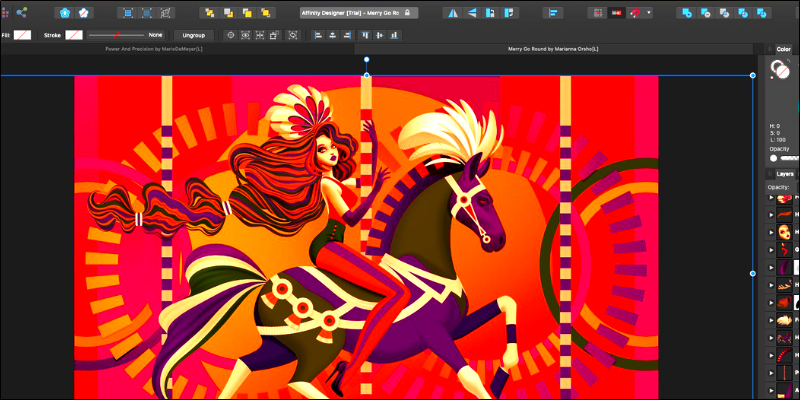This screenshot has height=400, width=800.
Task: Expand the layer with red hair thumbnail
Action: tap(771, 303)
